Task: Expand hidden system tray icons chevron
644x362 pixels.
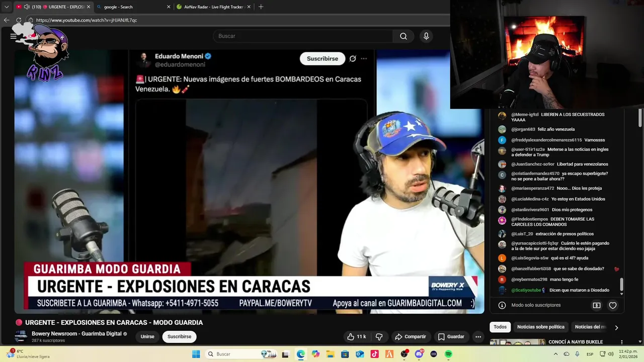Action: point(555,354)
